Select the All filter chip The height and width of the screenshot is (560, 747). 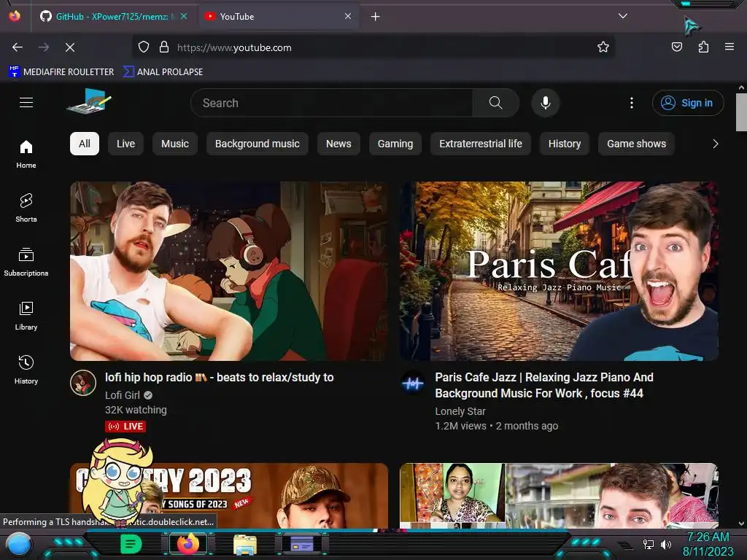85,144
